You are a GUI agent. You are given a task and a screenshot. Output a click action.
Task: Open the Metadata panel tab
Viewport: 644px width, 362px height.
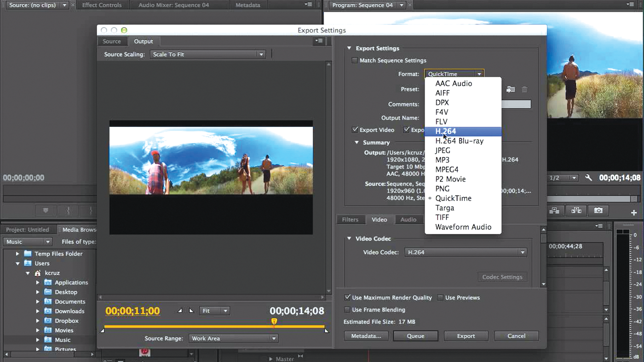[247, 5]
